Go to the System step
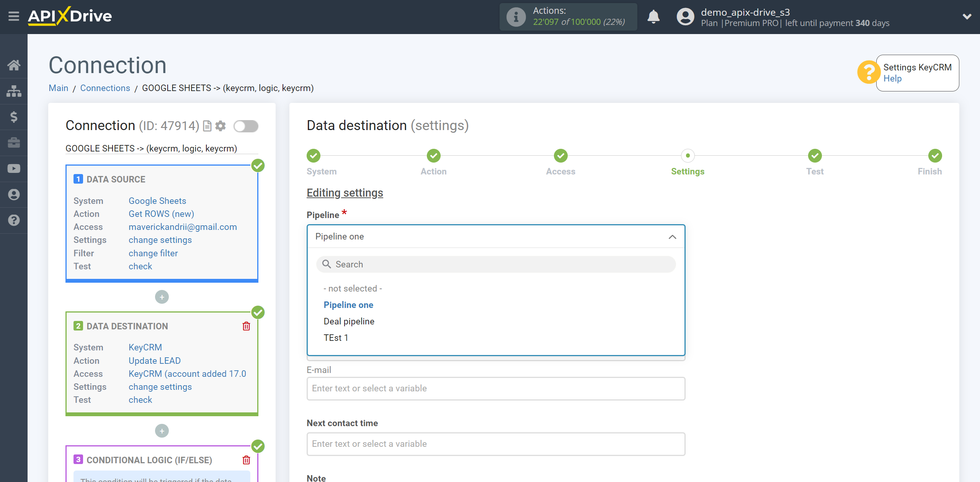The image size is (980, 482). point(314,156)
